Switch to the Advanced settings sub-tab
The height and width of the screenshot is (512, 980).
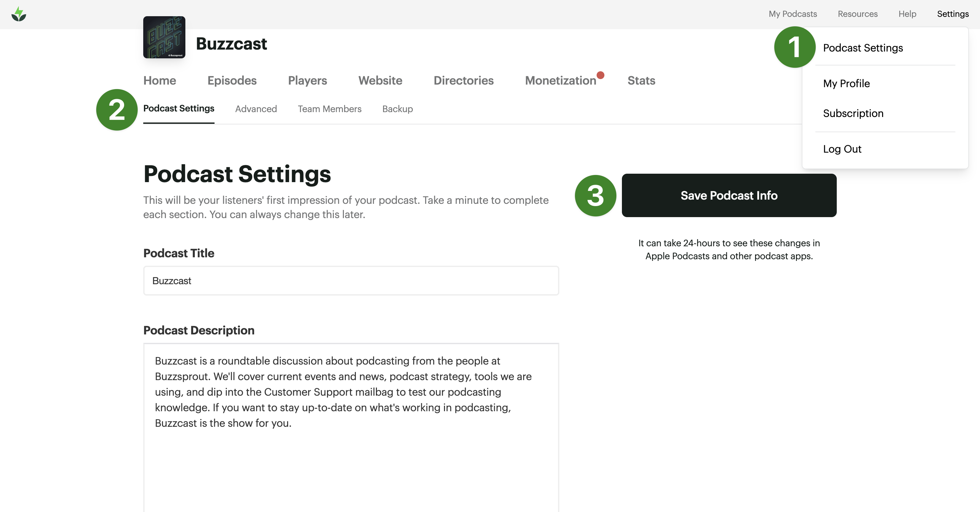tap(256, 109)
